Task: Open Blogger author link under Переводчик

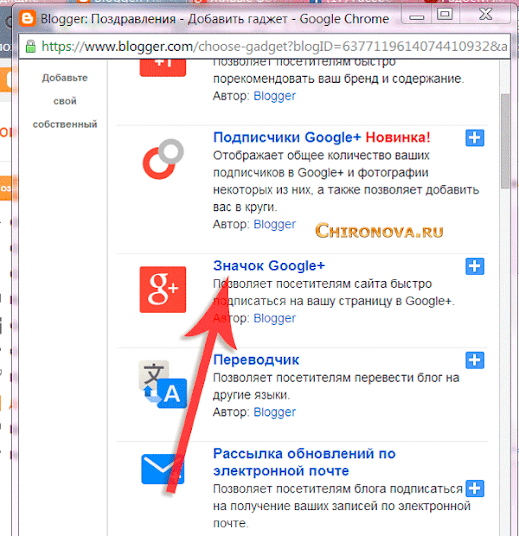Action: (x=275, y=412)
